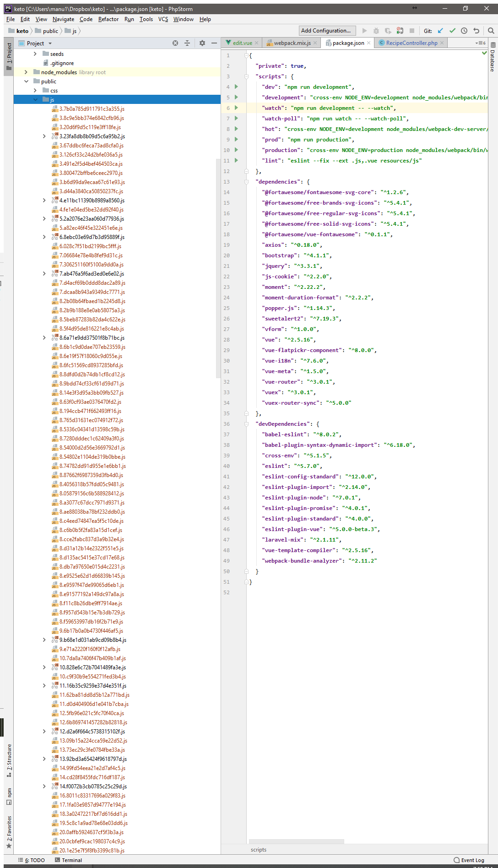Click Run with Coverage icon

(388, 31)
